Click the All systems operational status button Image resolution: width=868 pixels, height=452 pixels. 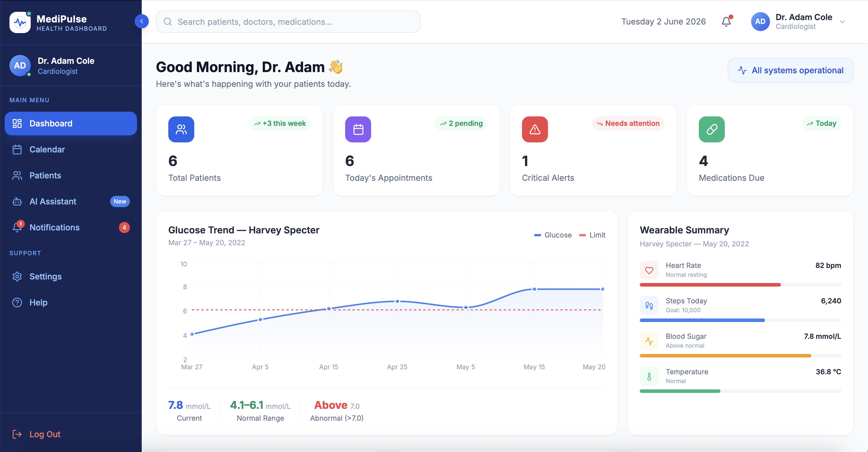point(791,70)
